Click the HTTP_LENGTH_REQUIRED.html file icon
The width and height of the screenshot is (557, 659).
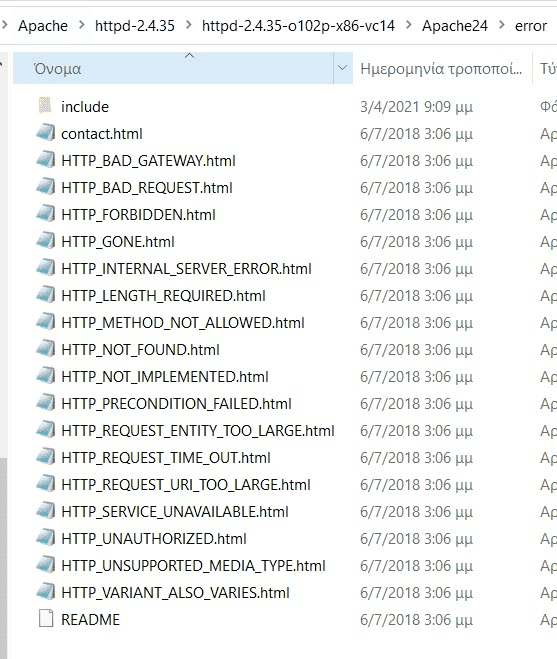pos(45,295)
